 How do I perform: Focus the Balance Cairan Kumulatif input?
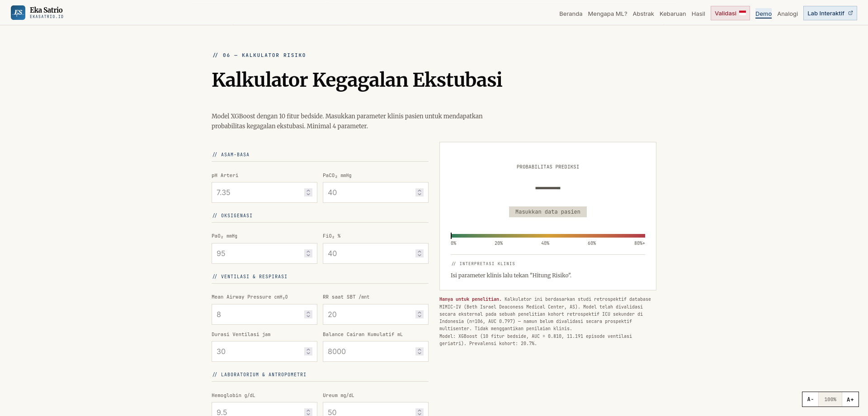(x=376, y=351)
